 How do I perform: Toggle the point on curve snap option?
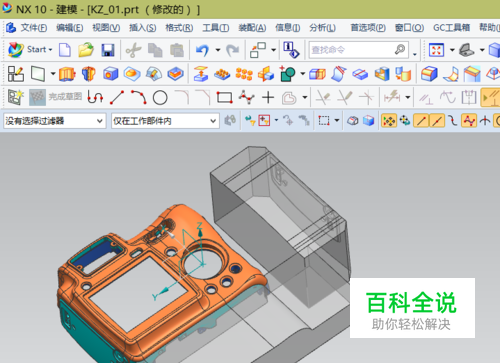pos(469,120)
